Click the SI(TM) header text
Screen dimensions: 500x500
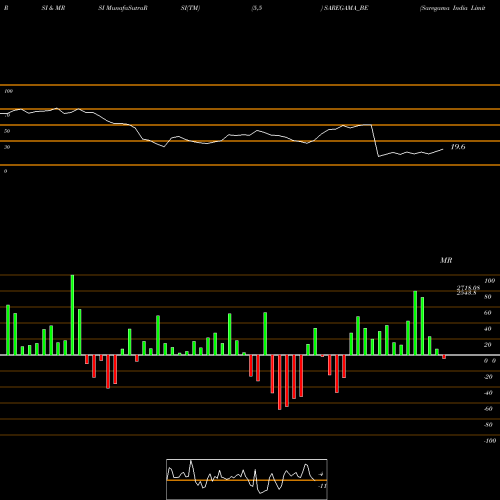pyautogui.click(x=190, y=8)
